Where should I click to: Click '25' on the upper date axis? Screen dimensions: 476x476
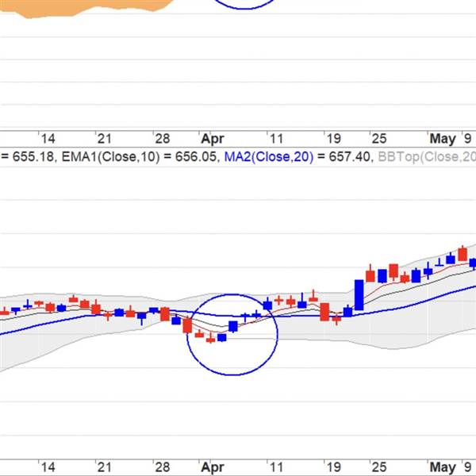pos(379,139)
